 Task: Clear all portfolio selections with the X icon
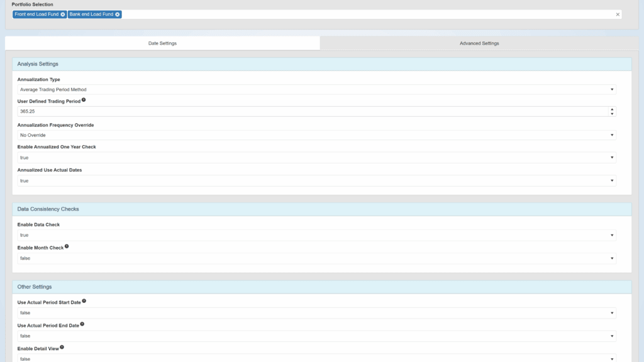point(617,14)
